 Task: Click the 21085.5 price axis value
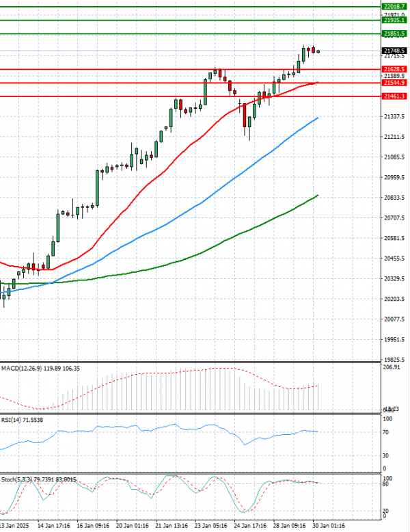click(x=394, y=157)
